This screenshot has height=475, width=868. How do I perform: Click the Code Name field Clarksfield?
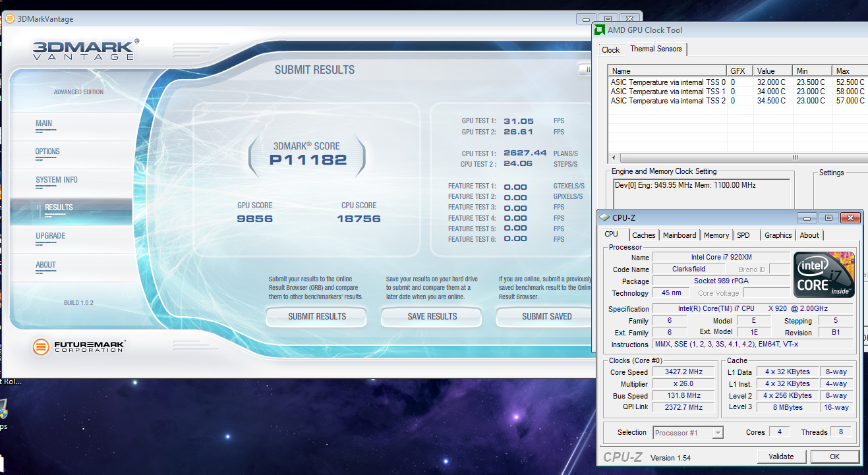click(688, 269)
